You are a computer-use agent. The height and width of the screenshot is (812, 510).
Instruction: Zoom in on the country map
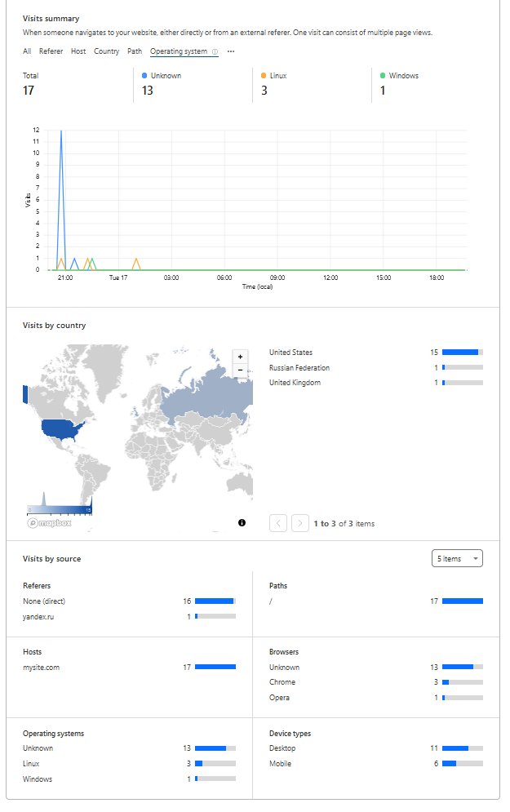(240, 357)
